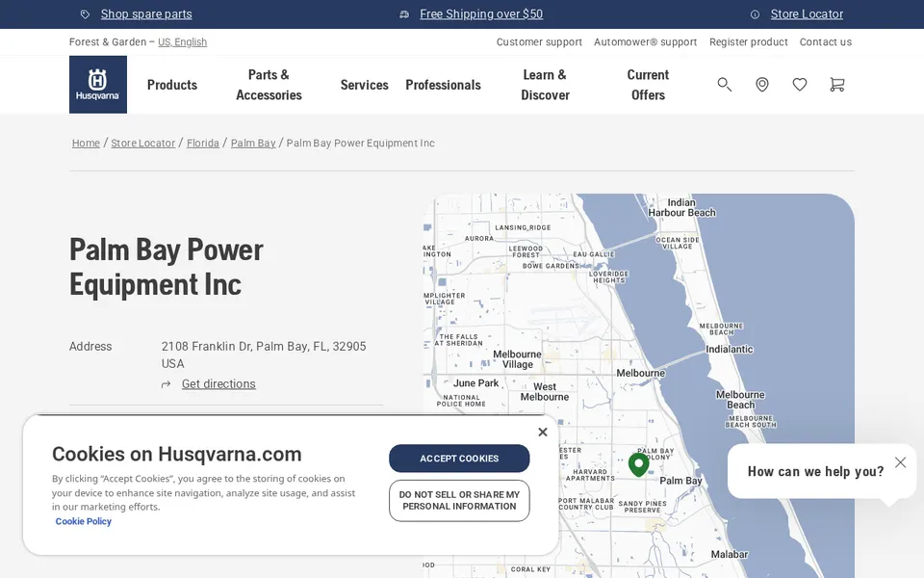Image resolution: width=924 pixels, height=578 pixels.
Task: Open the Services menu
Action: pos(364,85)
